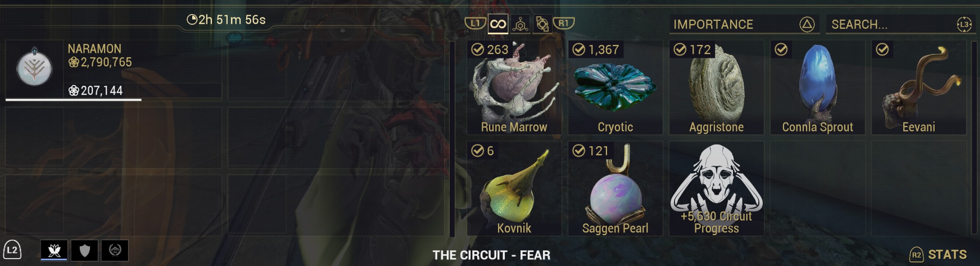Select the shield tab icon

[85, 250]
